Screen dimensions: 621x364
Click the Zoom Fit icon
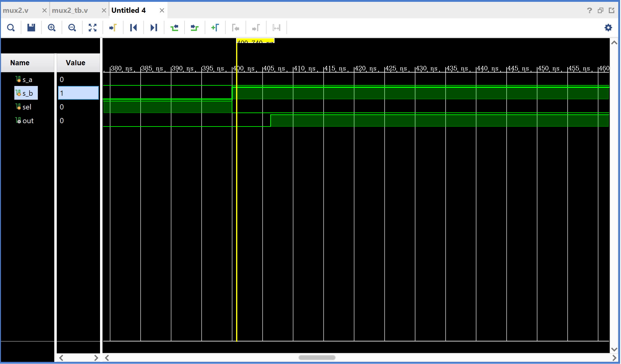[92, 28]
